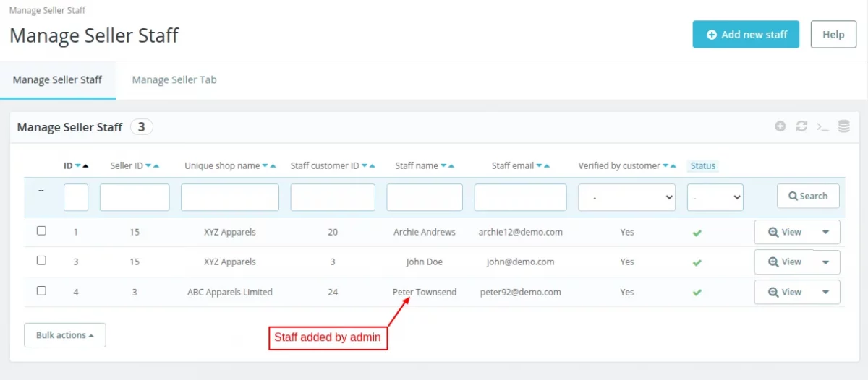This screenshot has height=380, width=868.
Task: Sort Staff customer ID ascending
Action: coord(372,165)
